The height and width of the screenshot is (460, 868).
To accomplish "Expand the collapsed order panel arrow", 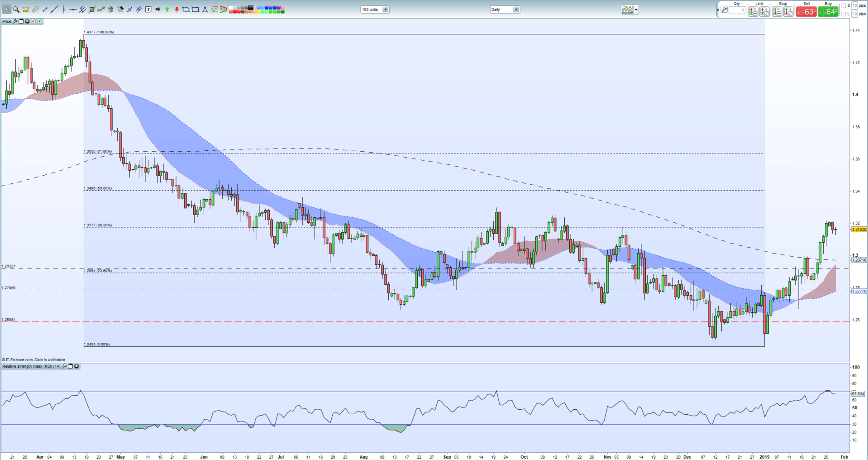I will point(718,10).
